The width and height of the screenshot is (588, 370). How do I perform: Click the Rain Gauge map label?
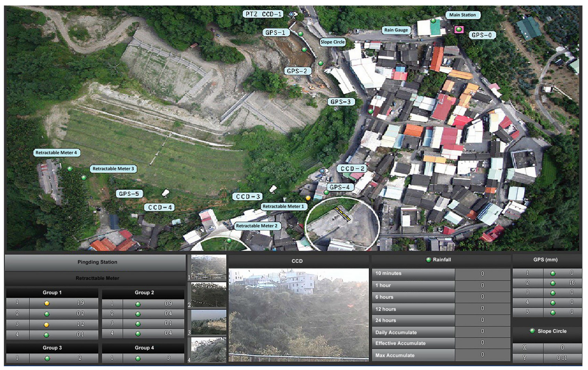pyautogui.click(x=396, y=30)
